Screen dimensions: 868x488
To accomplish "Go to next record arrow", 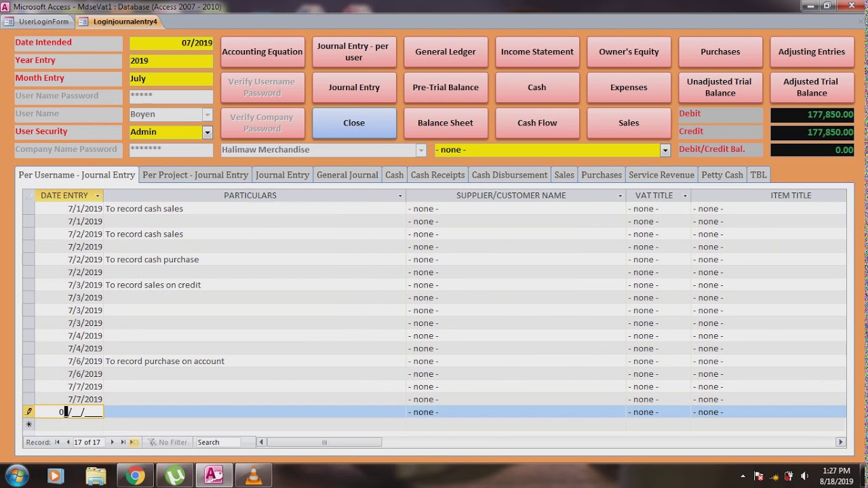I will tap(113, 443).
